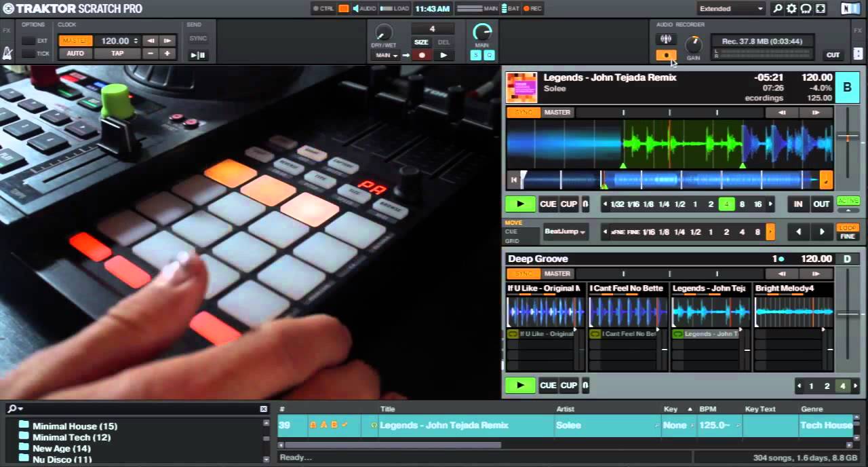This screenshot has height=467, width=868.
Task: Click deck B green play button
Action: [x=520, y=204]
